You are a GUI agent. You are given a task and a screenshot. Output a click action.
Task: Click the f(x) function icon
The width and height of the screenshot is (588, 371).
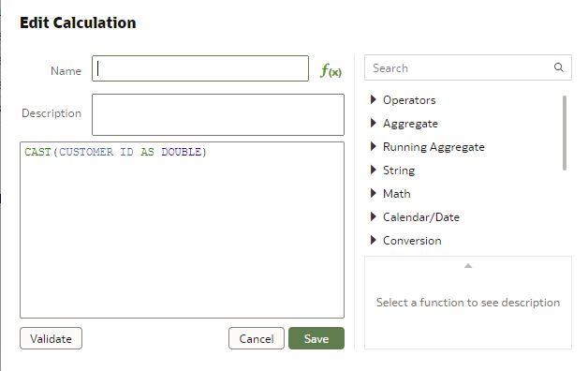click(331, 70)
